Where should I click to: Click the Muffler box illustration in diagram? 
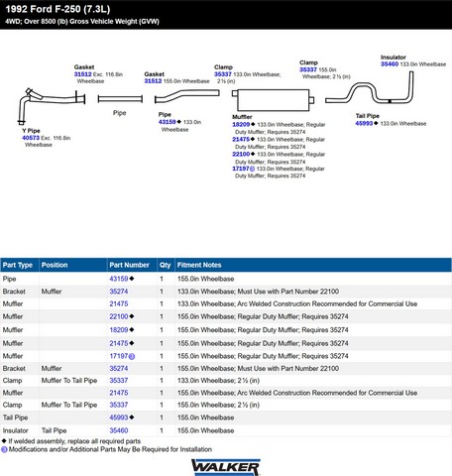(273, 100)
